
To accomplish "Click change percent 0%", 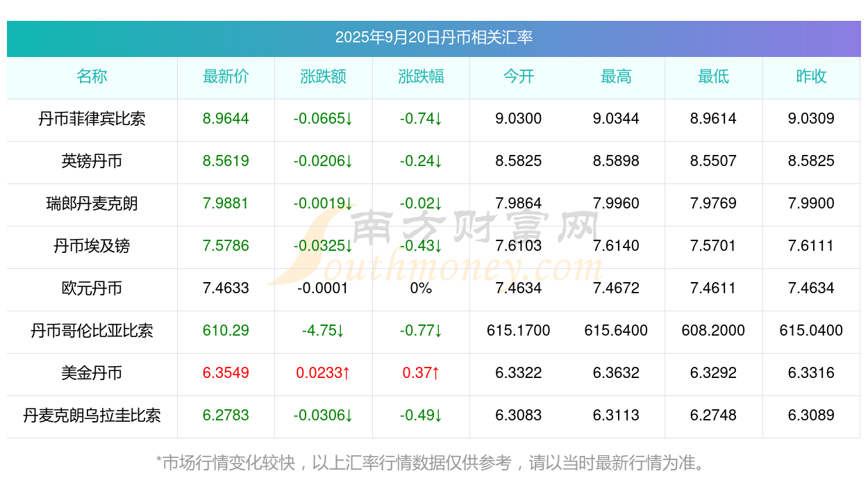I will tap(421, 288).
